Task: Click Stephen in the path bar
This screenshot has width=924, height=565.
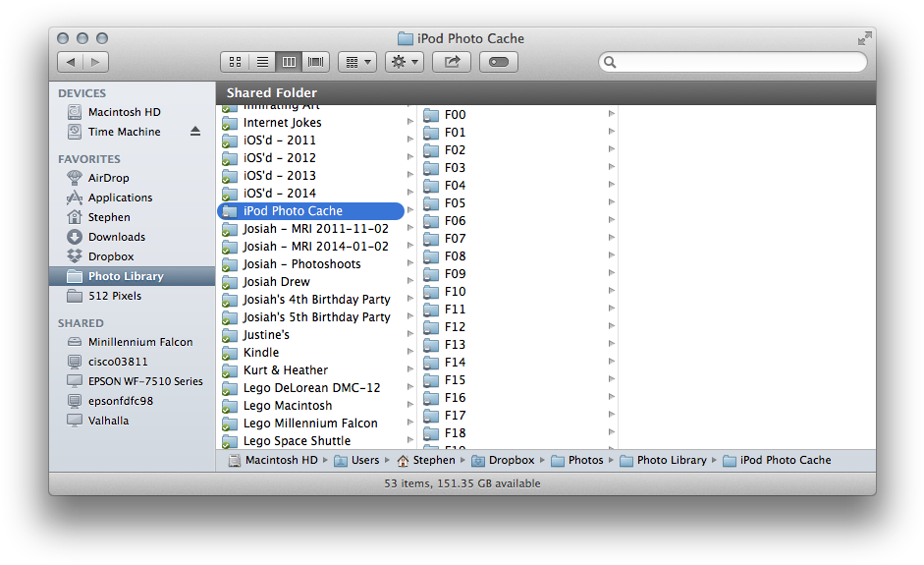Action: (426, 460)
